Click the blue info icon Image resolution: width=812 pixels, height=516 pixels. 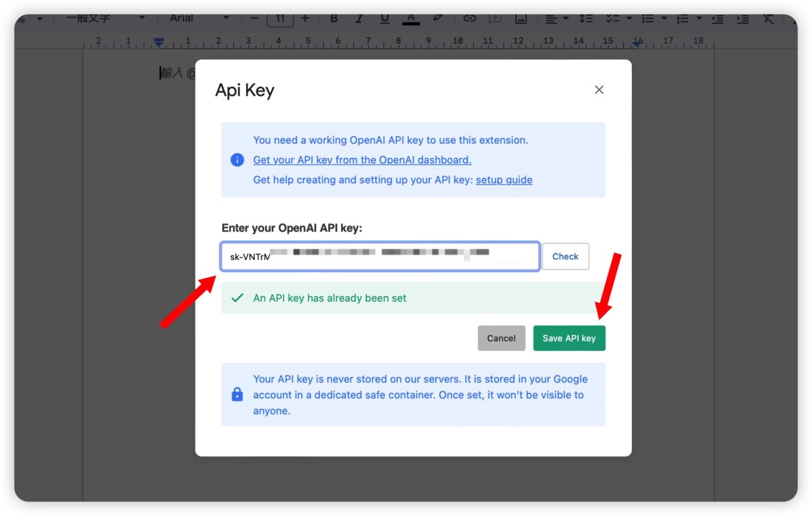pyautogui.click(x=237, y=160)
